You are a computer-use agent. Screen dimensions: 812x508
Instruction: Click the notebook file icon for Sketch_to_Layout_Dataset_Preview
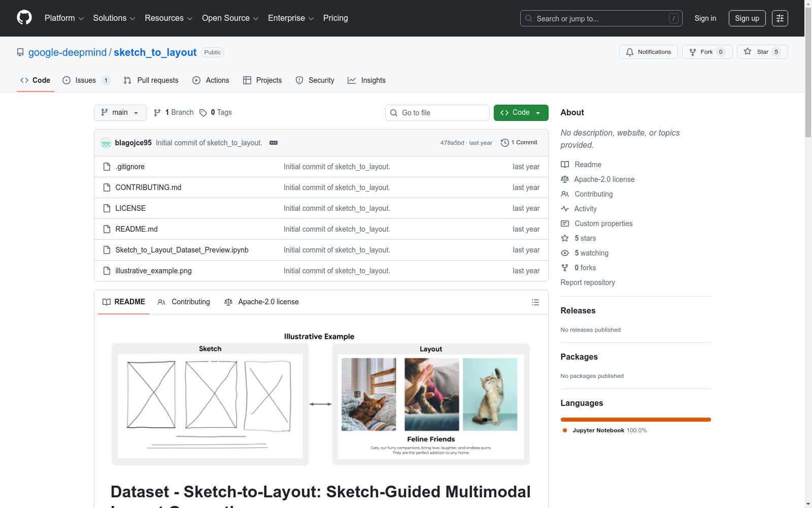click(107, 250)
